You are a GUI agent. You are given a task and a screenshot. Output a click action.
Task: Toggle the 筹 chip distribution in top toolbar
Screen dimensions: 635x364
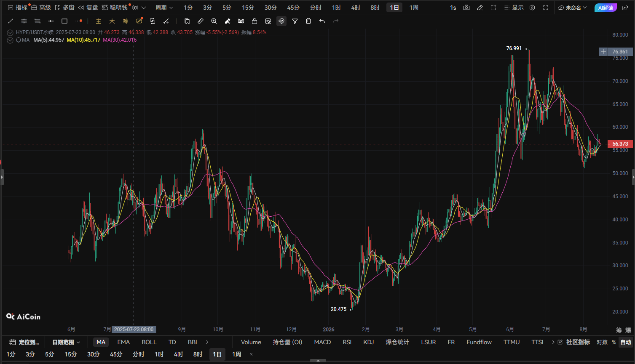click(x=126, y=21)
